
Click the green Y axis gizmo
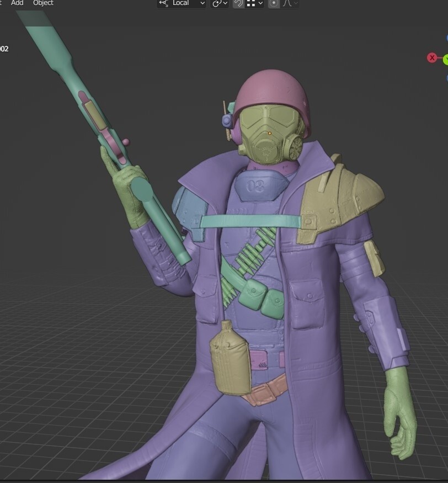[x=445, y=60]
